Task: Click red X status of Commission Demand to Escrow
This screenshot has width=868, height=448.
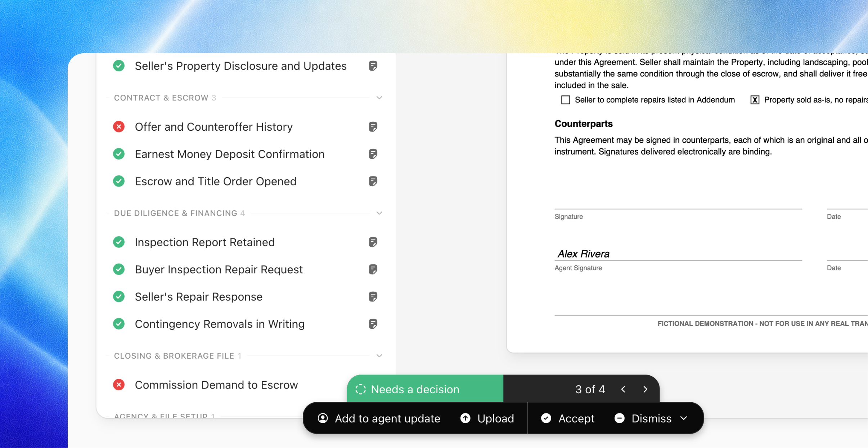Action: [119, 385]
